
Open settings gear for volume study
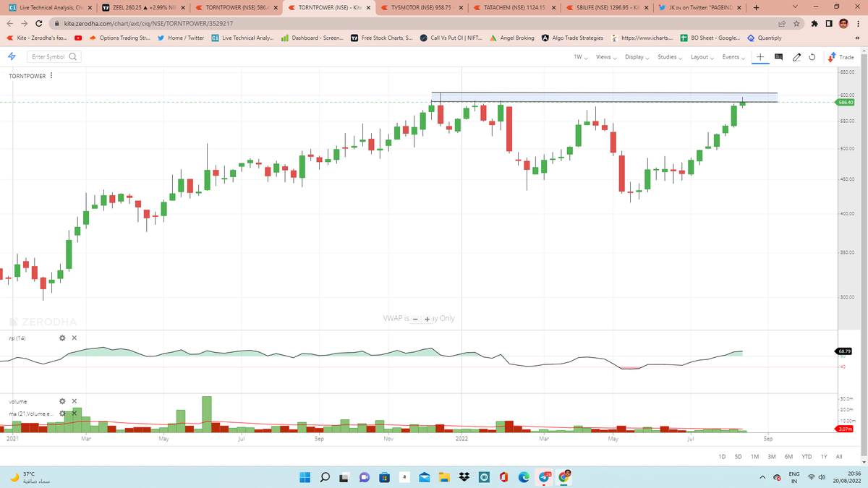[x=62, y=401]
